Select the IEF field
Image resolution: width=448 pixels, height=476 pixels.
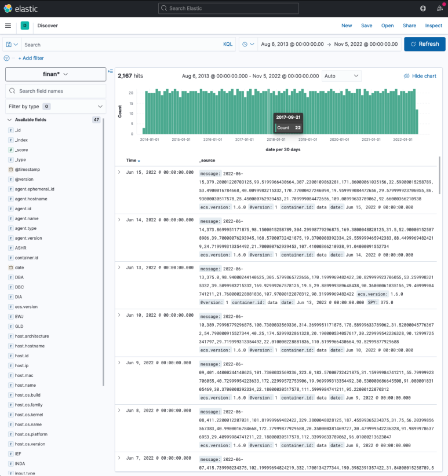point(18,454)
